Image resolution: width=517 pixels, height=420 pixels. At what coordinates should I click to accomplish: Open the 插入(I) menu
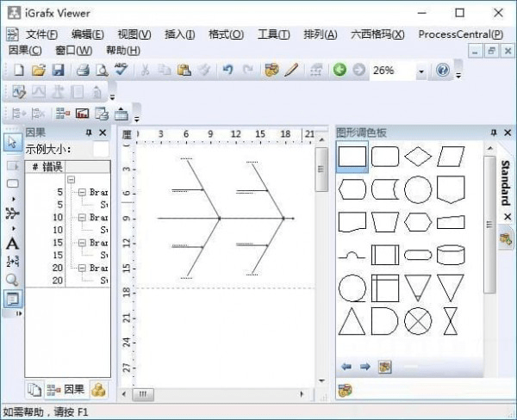[180, 34]
